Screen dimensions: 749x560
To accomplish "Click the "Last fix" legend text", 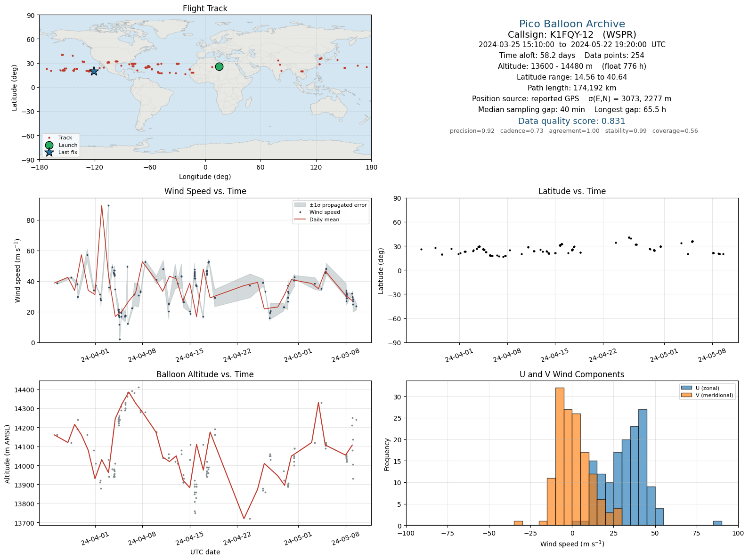I will pos(68,152).
